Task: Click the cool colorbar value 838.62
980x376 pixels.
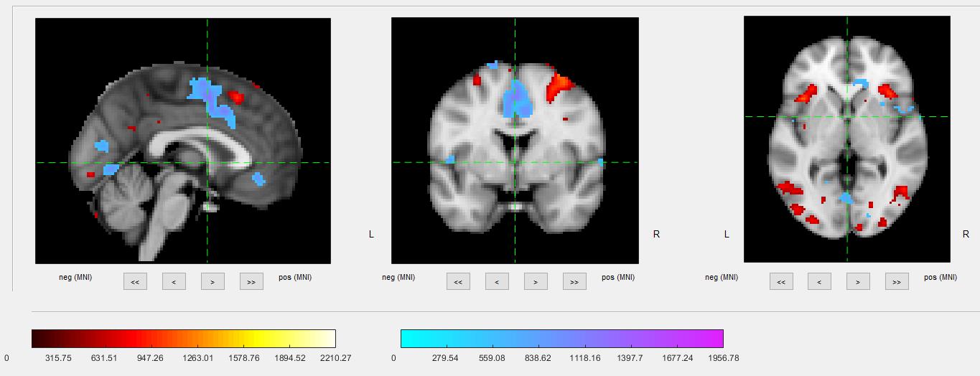Action: (x=538, y=357)
